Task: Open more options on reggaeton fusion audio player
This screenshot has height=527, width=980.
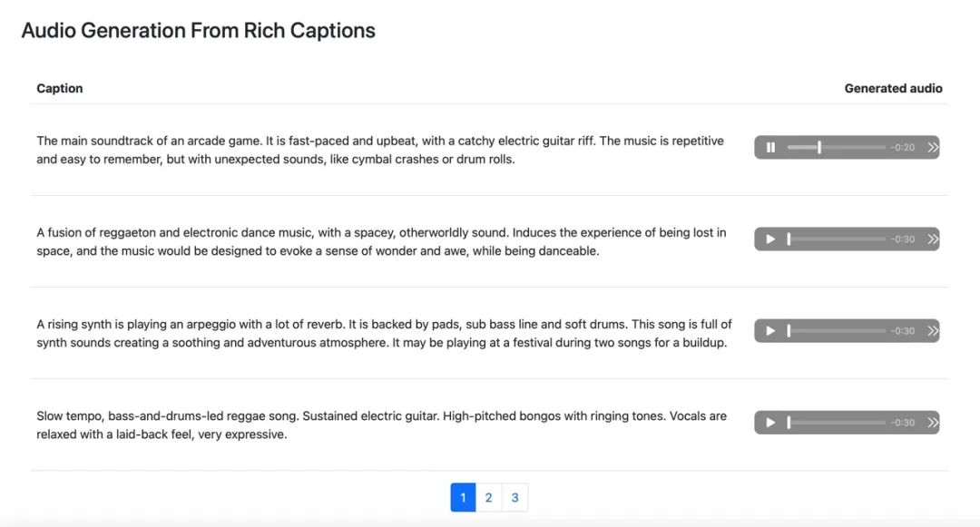Action: click(x=932, y=239)
